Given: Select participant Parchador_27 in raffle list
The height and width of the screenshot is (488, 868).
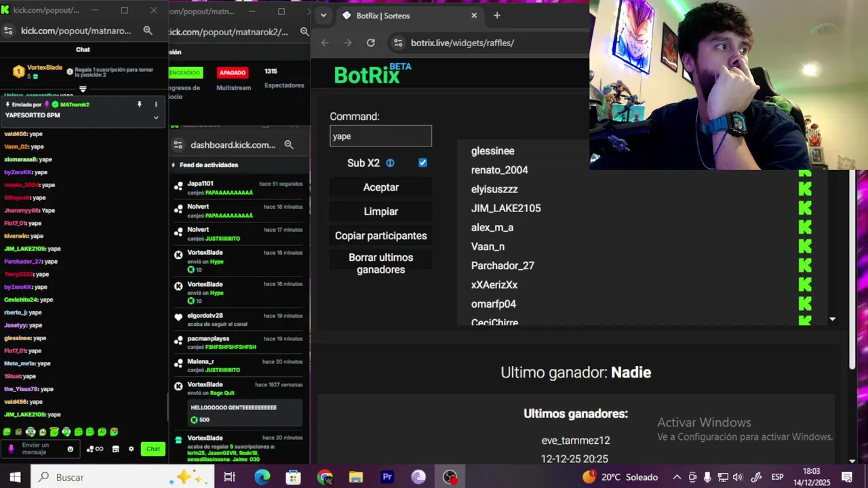Looking at the screenshot, I should pos(502,266).
